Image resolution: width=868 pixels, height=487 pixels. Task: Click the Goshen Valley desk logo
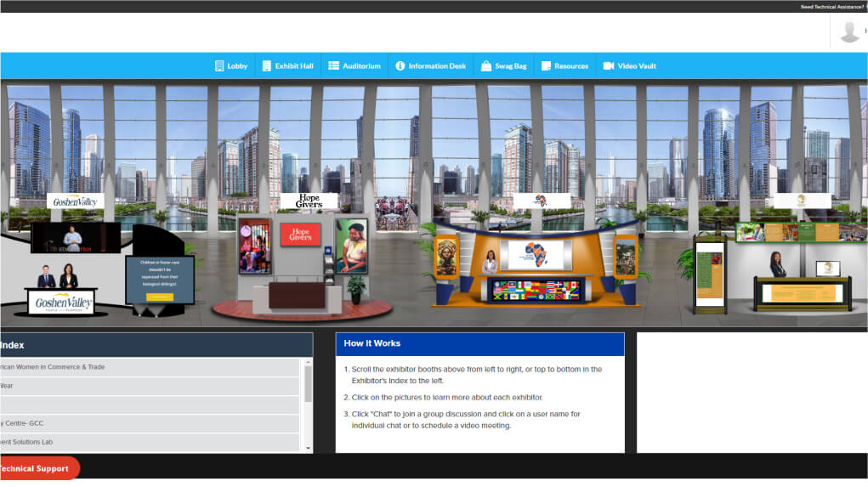[x=63, y=303]
